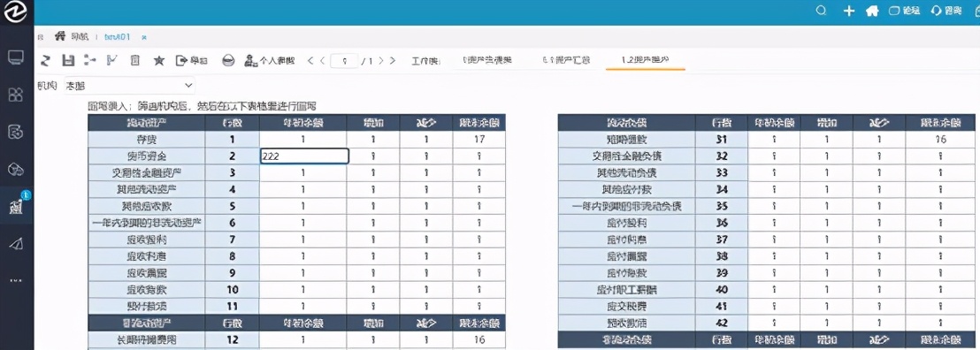
Task: Click the person icon personal button
Action: click(x=270, y=61)
